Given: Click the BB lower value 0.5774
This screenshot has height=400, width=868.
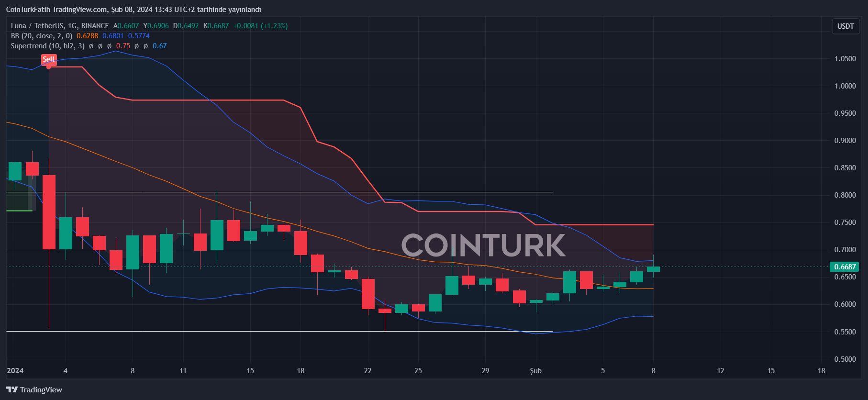Looking at the screenshot, I should click(x=139, y=36).
